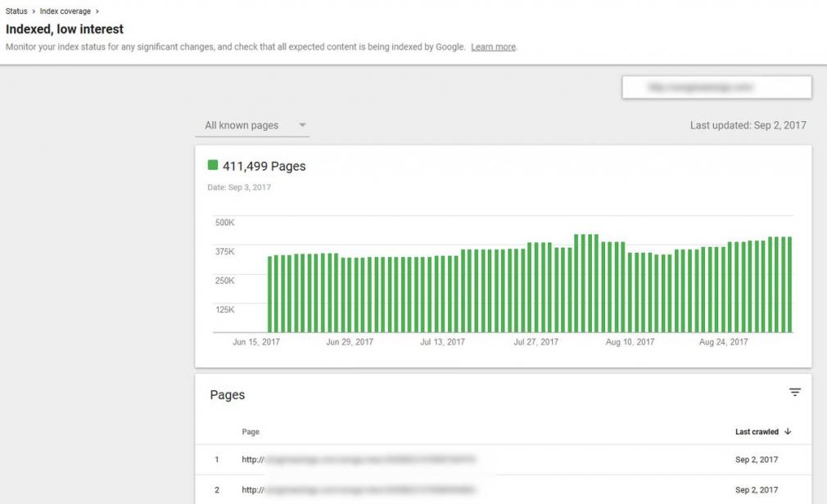Click the Jun 29, 2017 axis label
The width and height of the screenshot is (827, 504).
click(350, 342)
